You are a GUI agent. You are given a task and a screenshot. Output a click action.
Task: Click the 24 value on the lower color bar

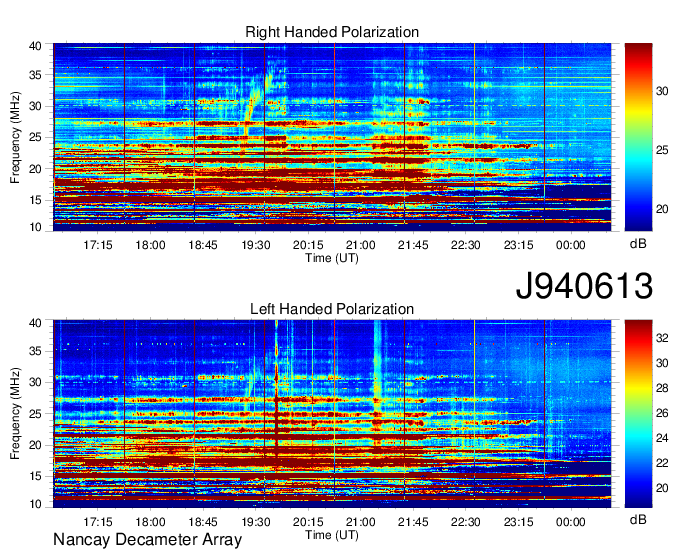[x=662, y=438]
